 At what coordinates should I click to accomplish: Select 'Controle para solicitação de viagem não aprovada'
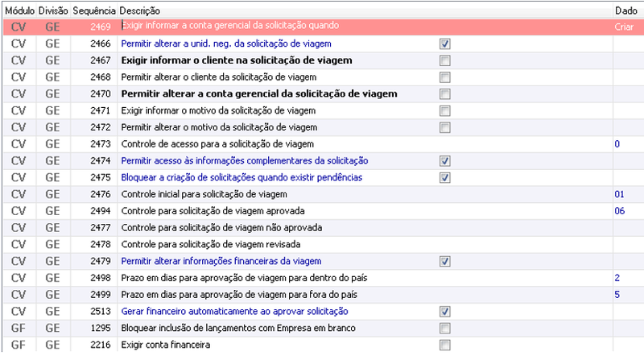pos(221,228)
